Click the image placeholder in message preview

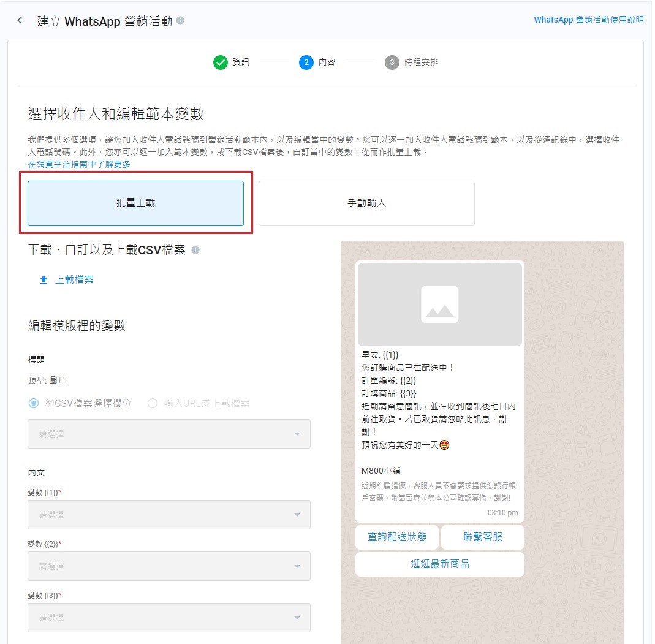(439, 305)
